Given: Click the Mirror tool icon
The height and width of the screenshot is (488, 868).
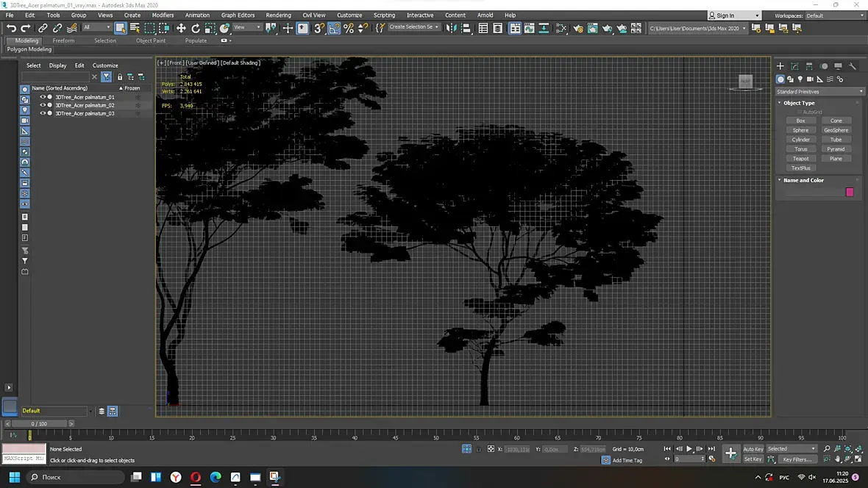Looking at the screenshot, I should click(x=451, y=28).
